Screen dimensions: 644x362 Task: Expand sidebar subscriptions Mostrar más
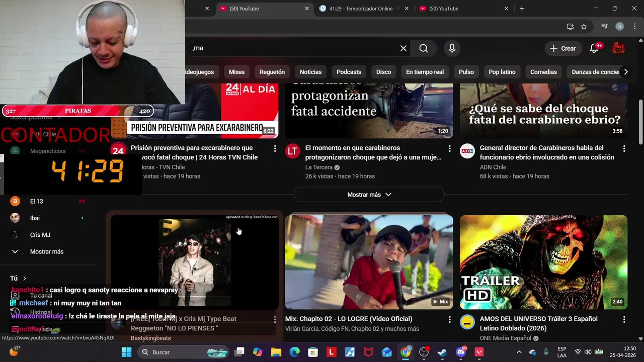(46, 252)
